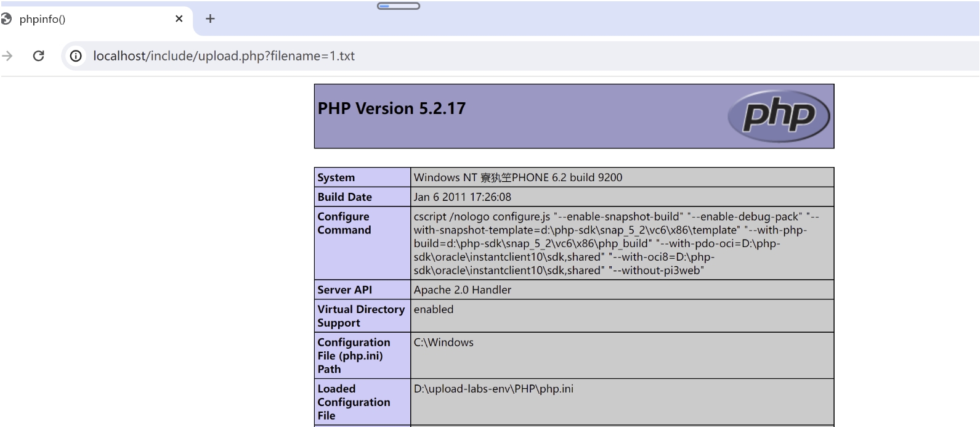The width and height of the screenshot is (980, 427).
Task: Click the D:\upload-labs-env\PHP\php.ini value
Action: (x=493, y=389)
